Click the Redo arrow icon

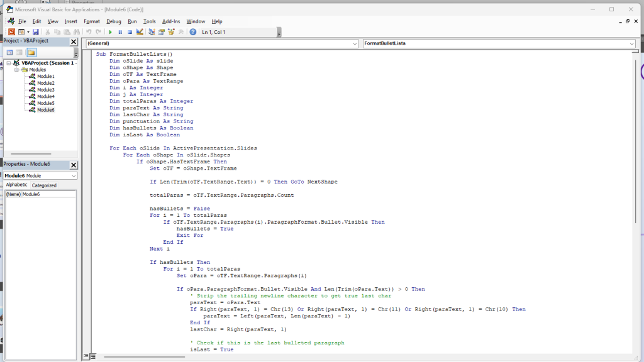coord(98,32)
